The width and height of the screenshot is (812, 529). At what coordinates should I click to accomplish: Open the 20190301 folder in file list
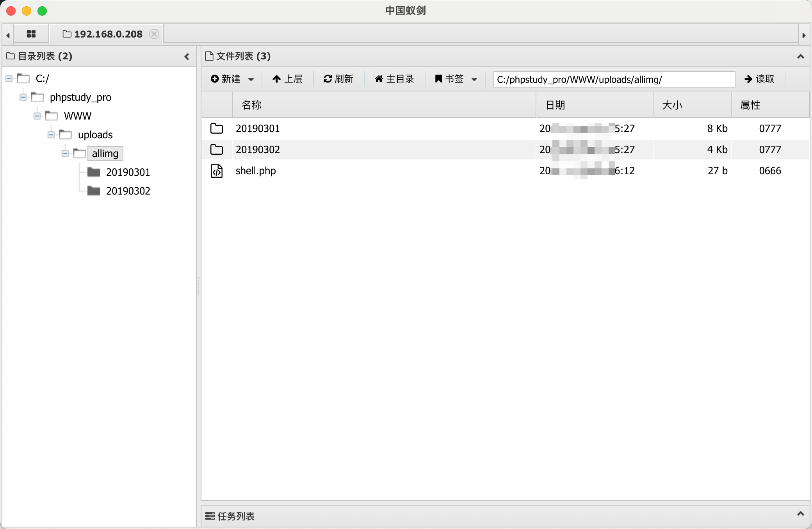tap(258, 129)
